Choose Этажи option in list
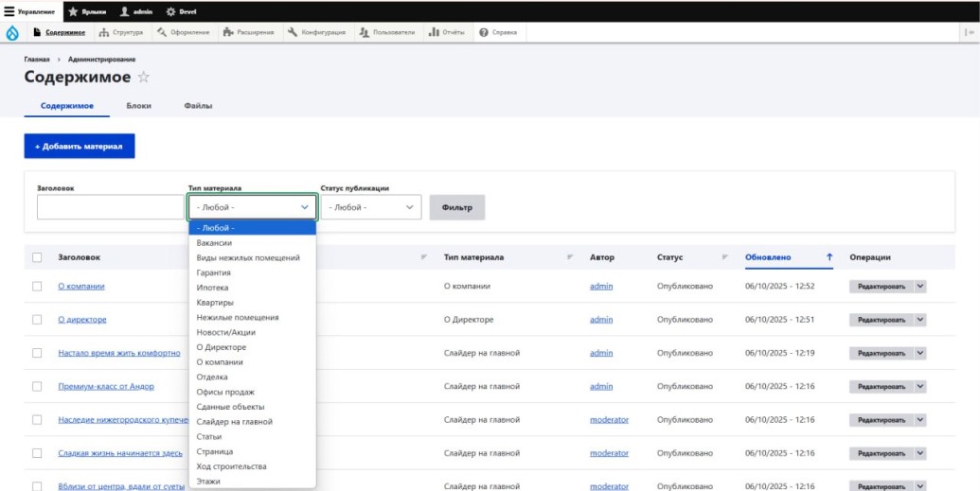Screen dimensions: 980x491 tap(253, 481)
